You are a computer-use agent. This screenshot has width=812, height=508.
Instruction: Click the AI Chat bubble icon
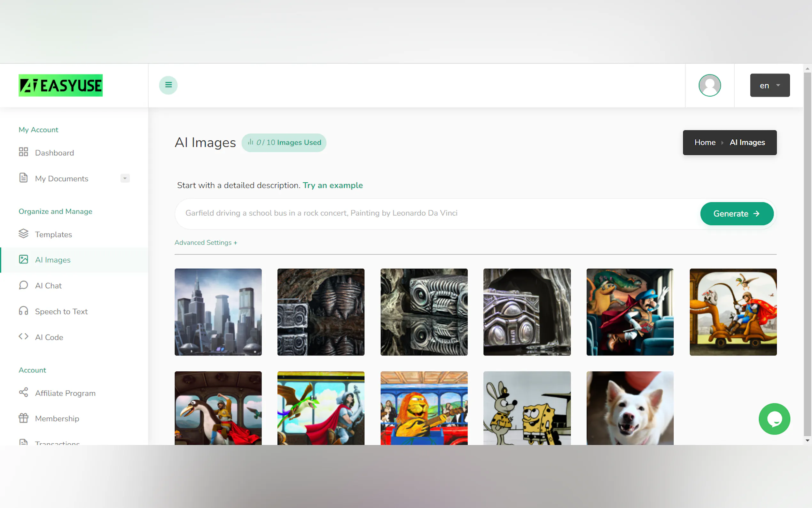(x=23, y=285)
